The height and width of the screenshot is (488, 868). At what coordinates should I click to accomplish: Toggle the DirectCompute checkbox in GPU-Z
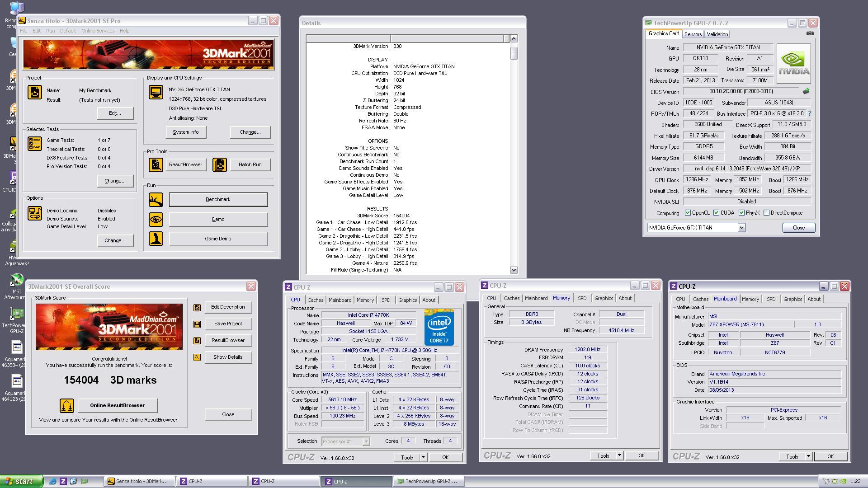pyautogui.click(x=766, y=213)
